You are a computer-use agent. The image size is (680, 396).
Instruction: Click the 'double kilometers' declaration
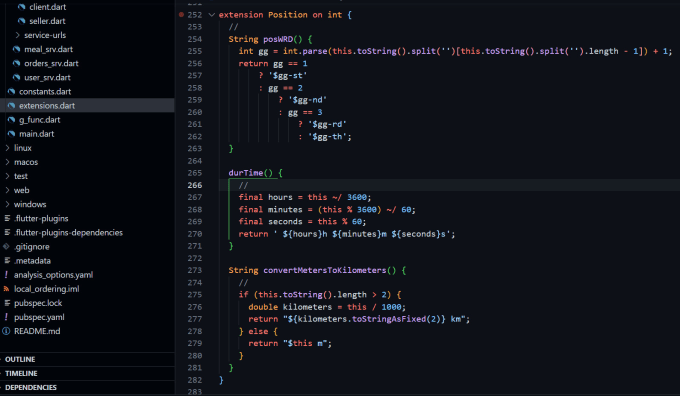click(x=327, y=307)
